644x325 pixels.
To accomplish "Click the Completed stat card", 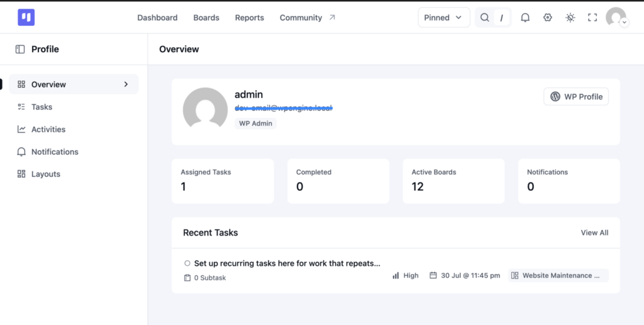I will (338, 181).
